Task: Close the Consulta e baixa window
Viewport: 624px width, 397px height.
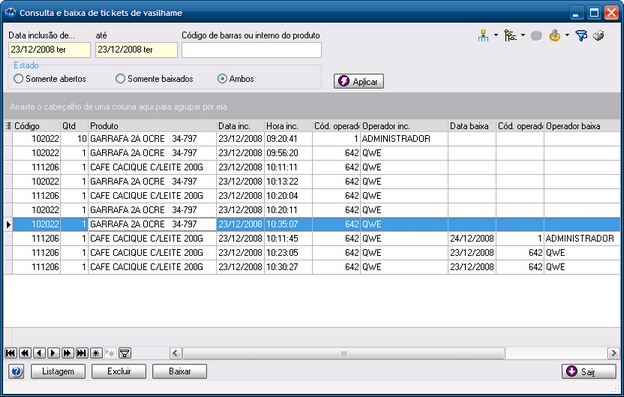Action: [x=611, y=13]
